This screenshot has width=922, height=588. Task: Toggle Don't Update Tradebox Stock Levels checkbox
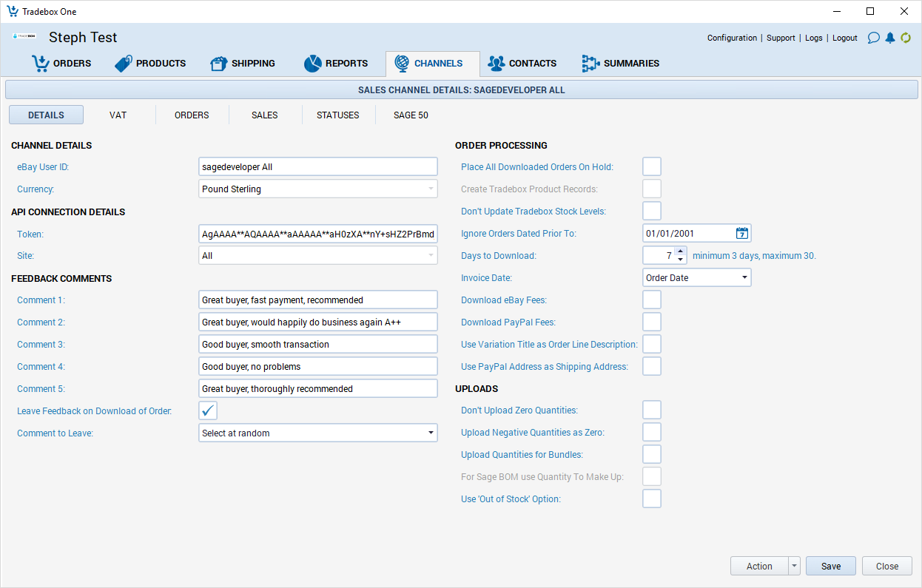click(x=652, y=211)
